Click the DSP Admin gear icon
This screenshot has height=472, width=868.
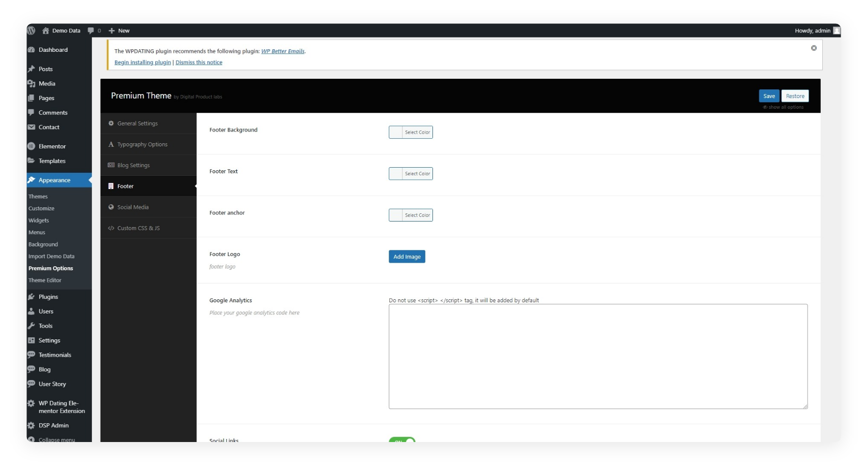(x=32, y=425)
